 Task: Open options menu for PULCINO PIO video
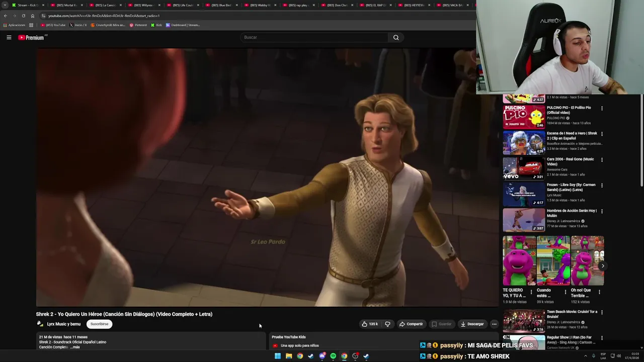[x=602, y=108]
